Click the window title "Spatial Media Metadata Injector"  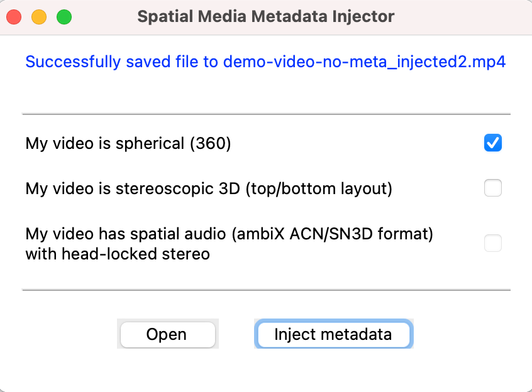click(x=265, y=17)
